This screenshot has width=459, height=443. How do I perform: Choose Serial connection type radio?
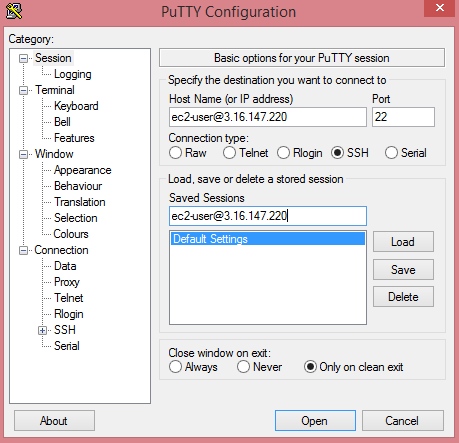tap(391, 153)
